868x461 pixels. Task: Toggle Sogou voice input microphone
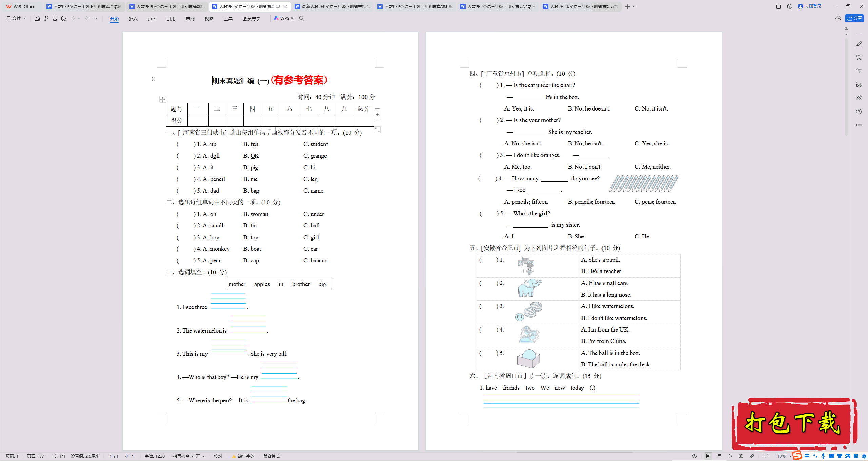pos(823,456)
